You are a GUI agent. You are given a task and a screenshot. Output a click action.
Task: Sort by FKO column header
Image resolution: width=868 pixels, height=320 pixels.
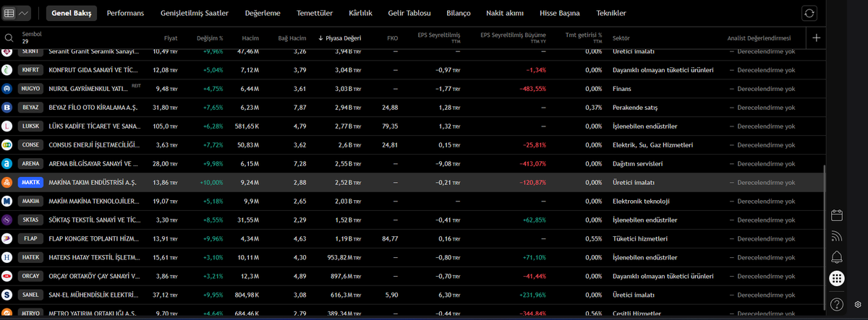point(392,38)
